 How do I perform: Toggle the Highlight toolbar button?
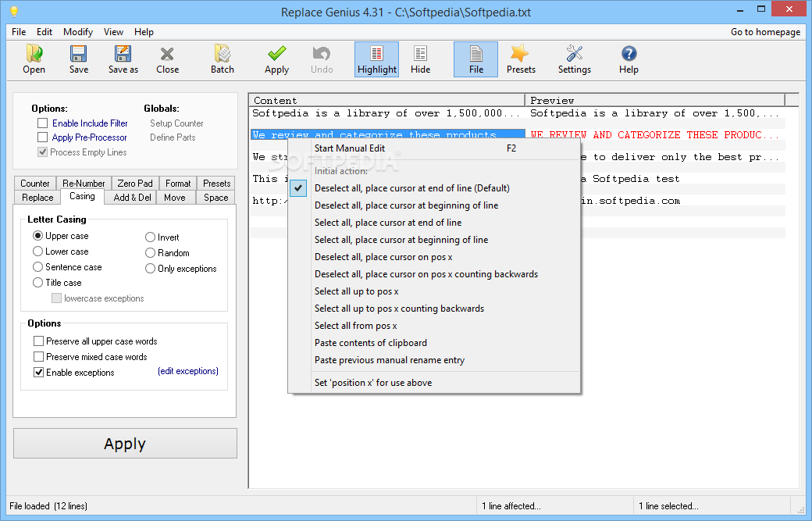(x=377, y=59)
